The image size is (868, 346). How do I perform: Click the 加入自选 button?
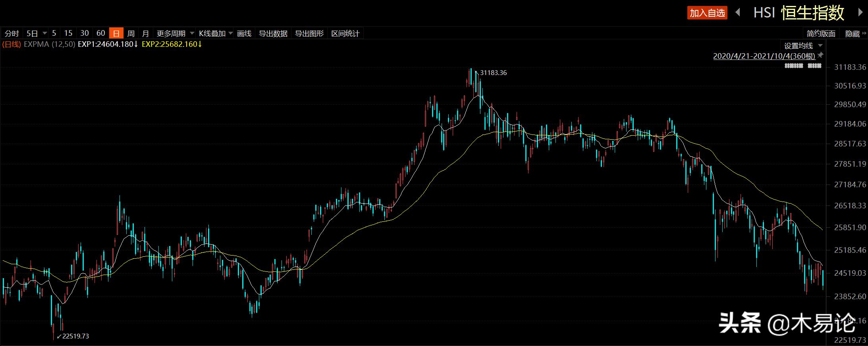pos(707,13)
